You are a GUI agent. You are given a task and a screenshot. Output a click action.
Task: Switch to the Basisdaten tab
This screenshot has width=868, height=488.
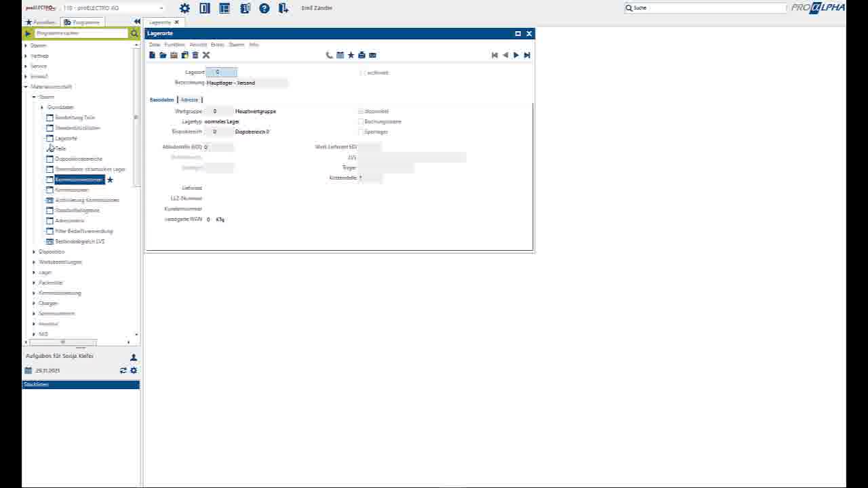point(162,100)
